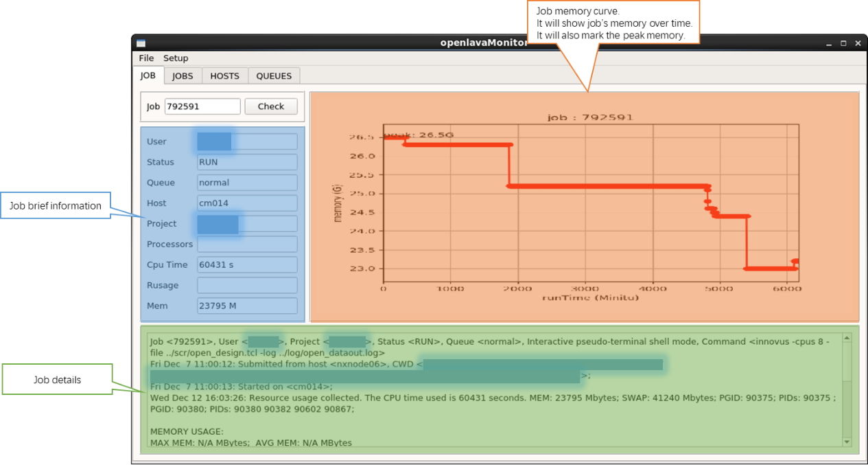
Task: Close the openlavaMonitor window
Action: [858, 43]
